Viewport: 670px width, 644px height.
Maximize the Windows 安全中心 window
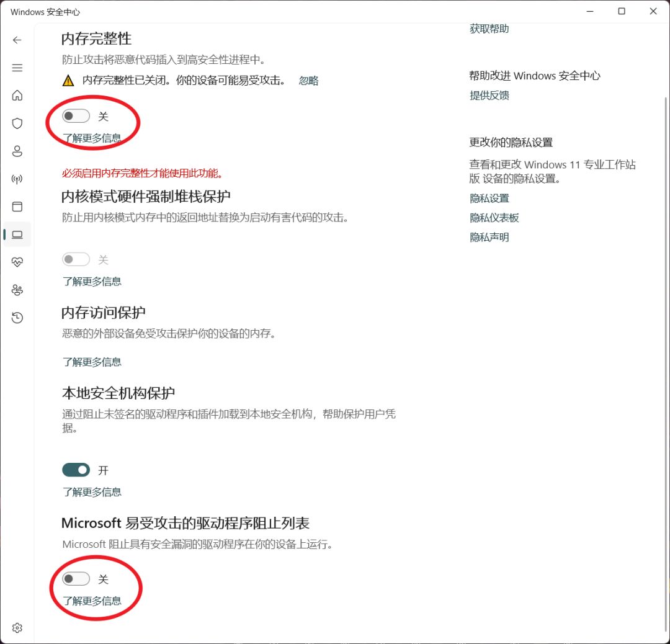622,12
